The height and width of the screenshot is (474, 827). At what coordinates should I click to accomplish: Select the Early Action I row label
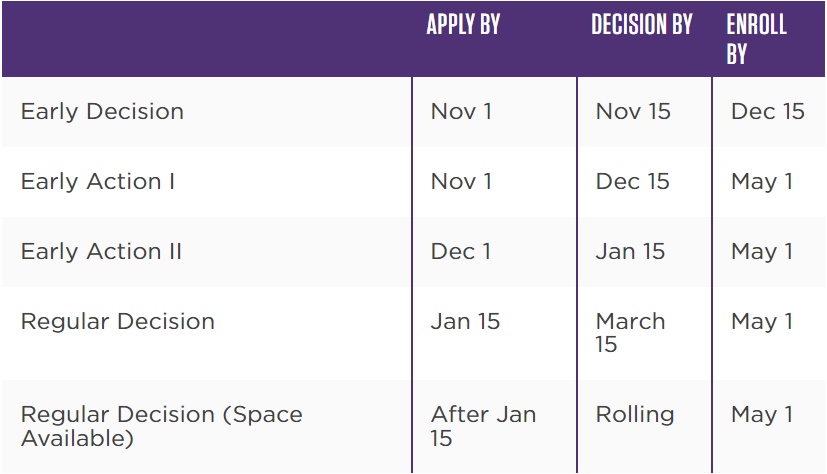[98, 181]
